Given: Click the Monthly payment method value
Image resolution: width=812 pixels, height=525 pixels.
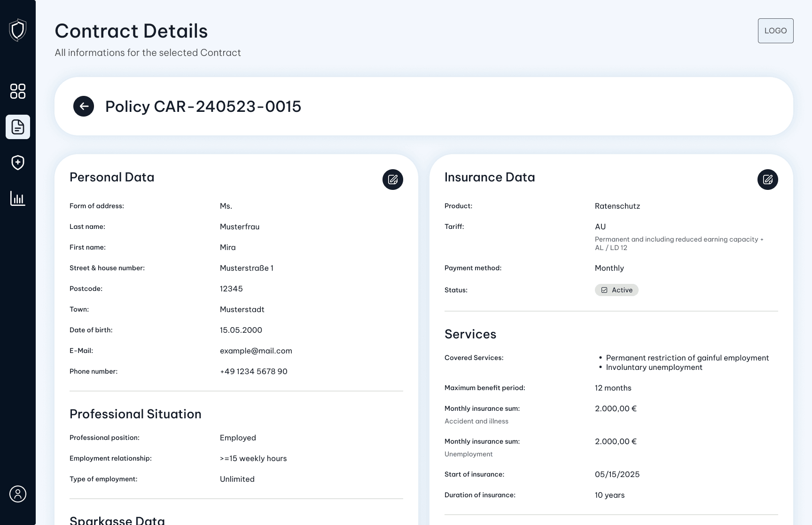Looking at the screenshot, I should (x=609, y=268).
